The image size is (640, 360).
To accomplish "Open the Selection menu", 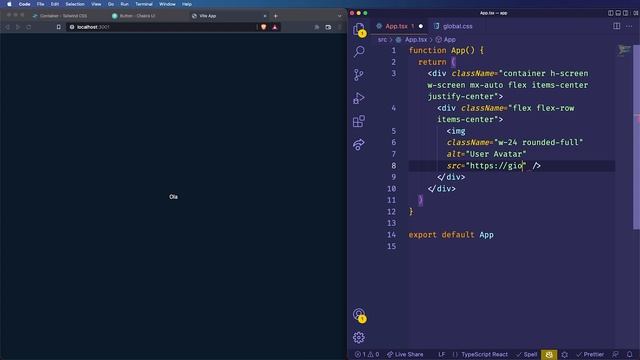I will pos(75,4).
